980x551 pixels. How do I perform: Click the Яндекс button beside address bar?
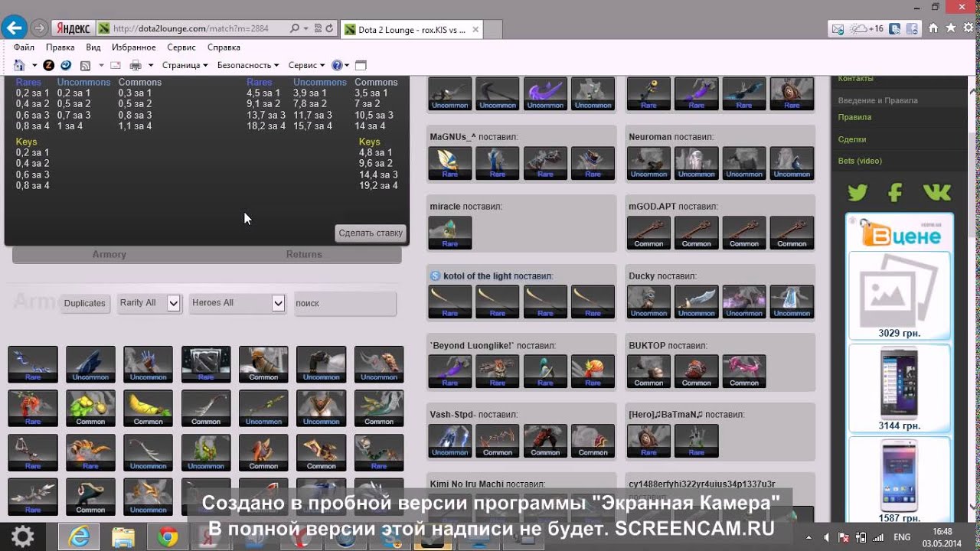[x=72, y=29]
